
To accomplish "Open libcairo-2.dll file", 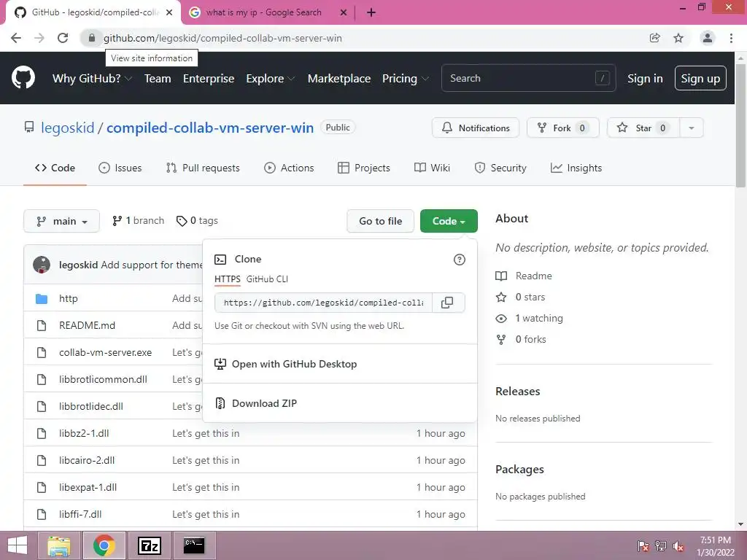I will pos(87,461).
